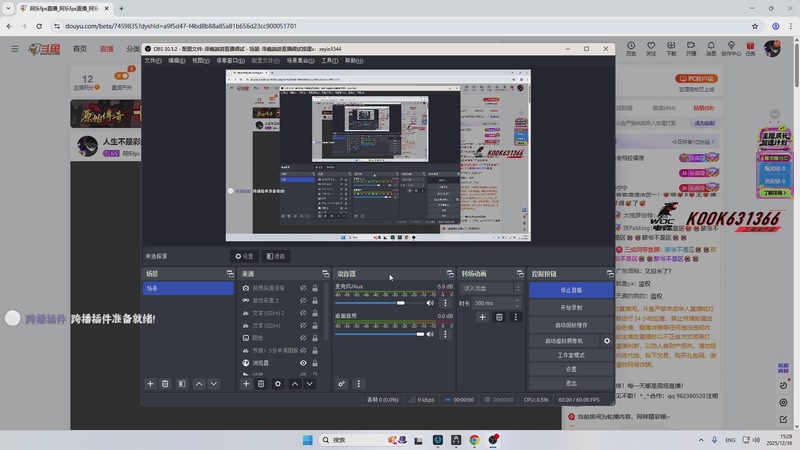Toggle visibility of 图像 source
This screenshot has height=450, width=800.
[303, 338]
